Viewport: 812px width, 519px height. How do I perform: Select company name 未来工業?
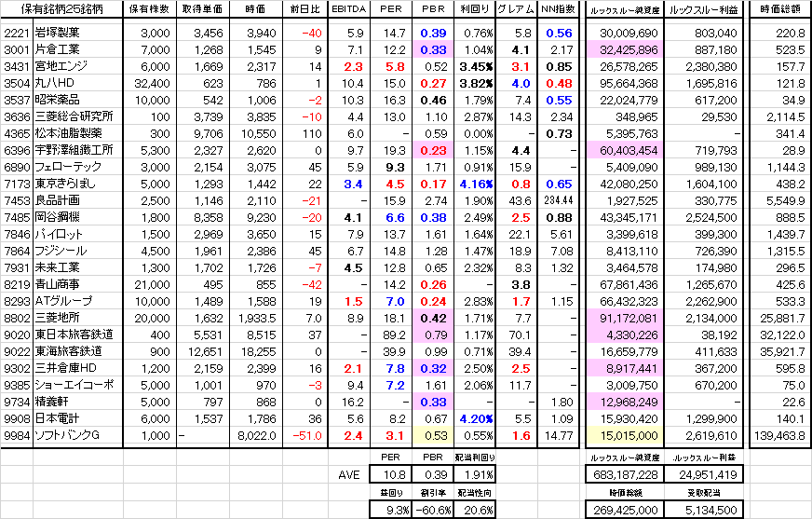tap(57, 267)
